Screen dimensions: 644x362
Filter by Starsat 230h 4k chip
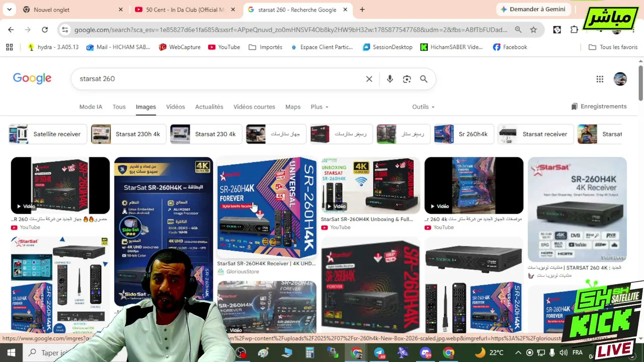[x=128, y=134]
